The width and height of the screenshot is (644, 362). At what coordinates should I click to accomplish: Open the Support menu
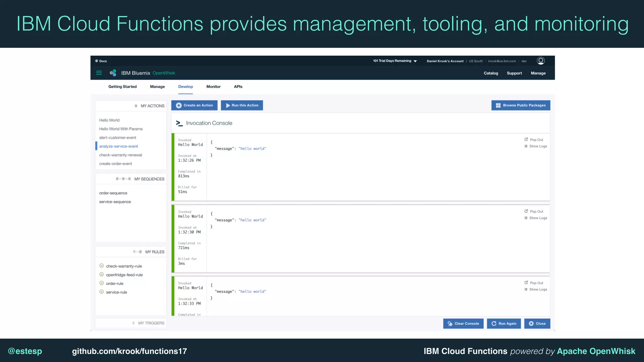pos(514,73)
